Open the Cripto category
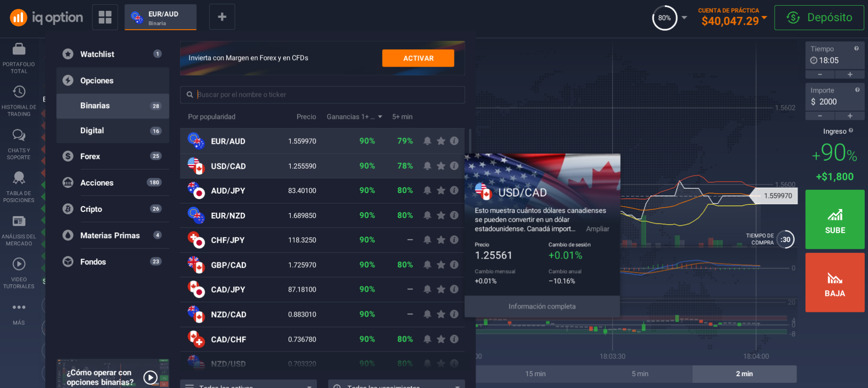The height and width of the screenshot is (388, 868). click(x=113, y=209)
